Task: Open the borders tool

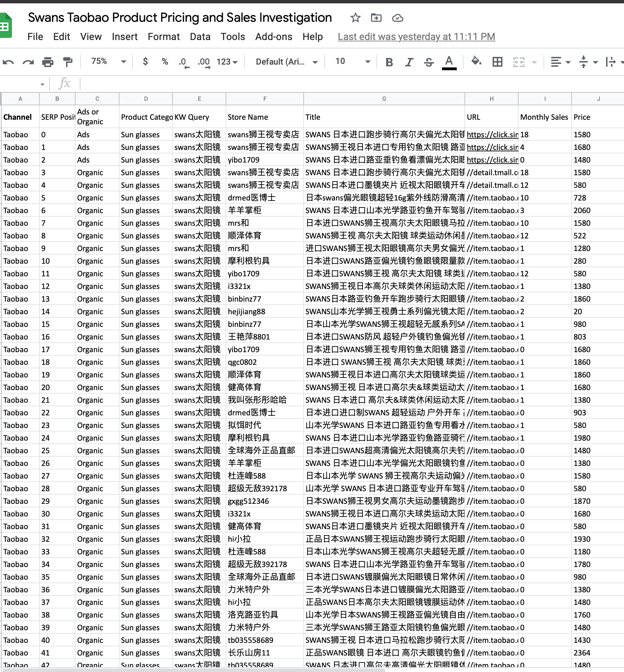Action: click(497, 62)
